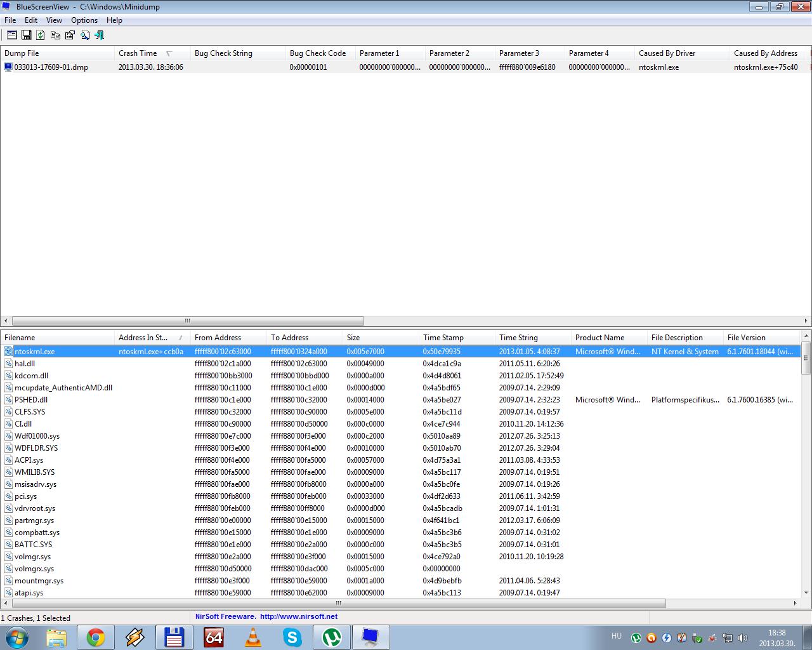Viewport: 812px width, 650px height.
Task: Open the Windows Start orb
Action: tap(16, 637)
